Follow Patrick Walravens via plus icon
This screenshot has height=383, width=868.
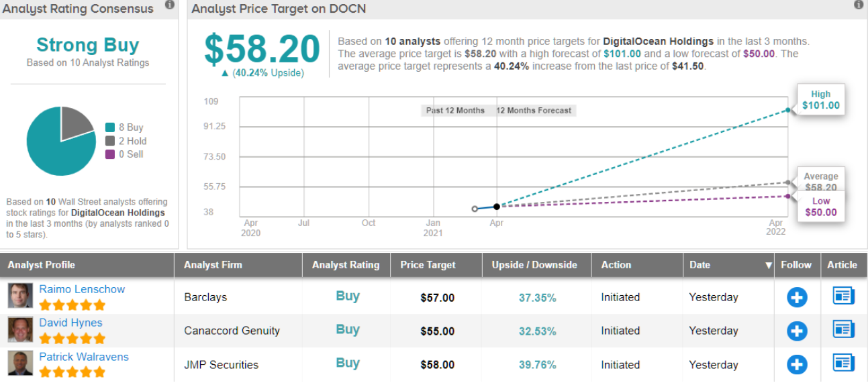coord(797,364)
